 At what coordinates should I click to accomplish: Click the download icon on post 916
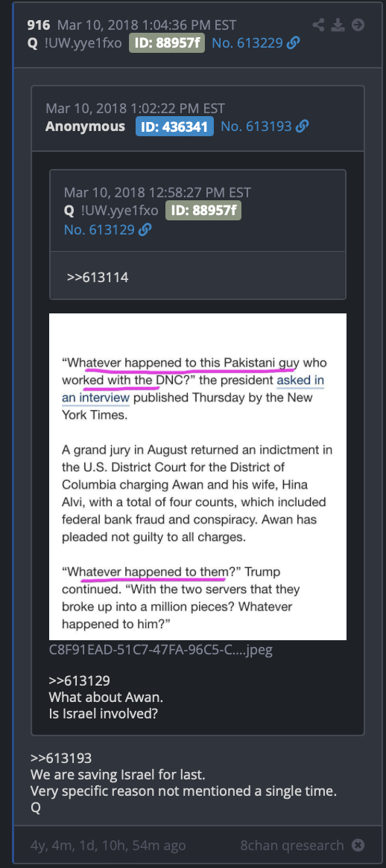tap(338, 25)
